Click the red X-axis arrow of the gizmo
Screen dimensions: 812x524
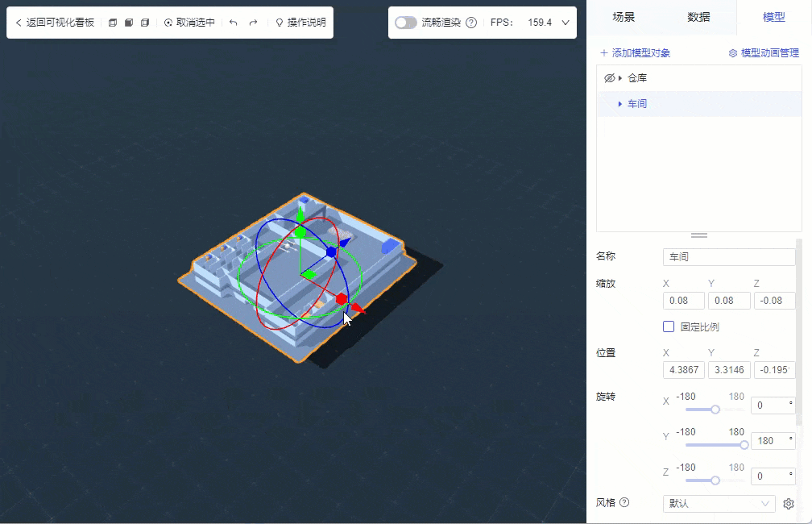point(358,307)
